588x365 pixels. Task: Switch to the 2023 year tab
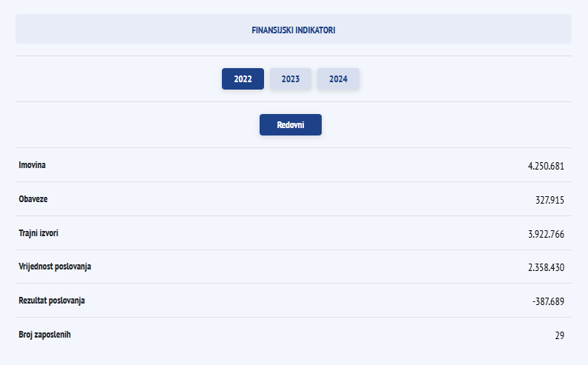pyautogui.click(x=291, y=79)
